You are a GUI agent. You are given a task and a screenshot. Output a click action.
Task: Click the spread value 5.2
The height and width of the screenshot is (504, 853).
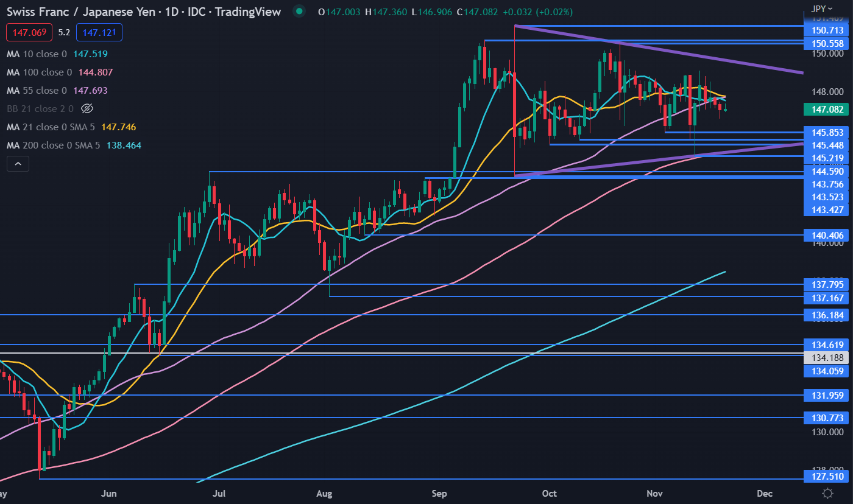(65, 32)
